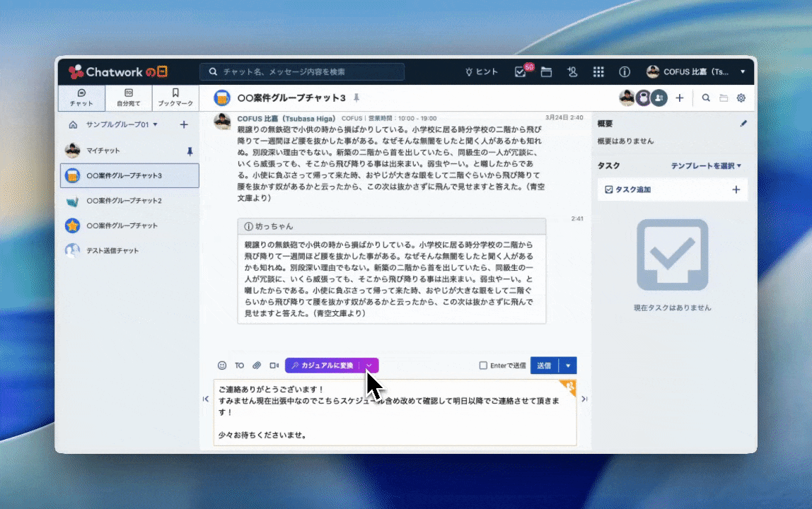Open テンプレートを選択 dropdown
The width and height of the screenshot is (812, 509).
tap(707, 165)
